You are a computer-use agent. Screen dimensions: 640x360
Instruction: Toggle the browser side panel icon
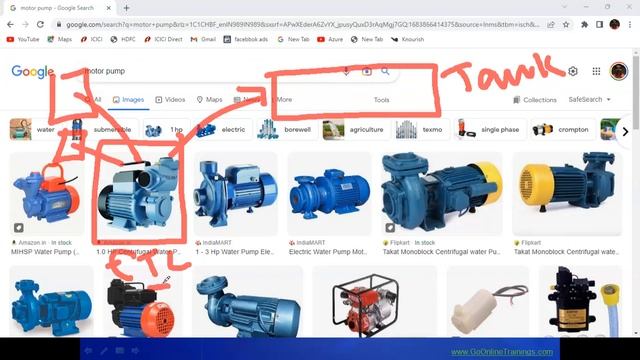tap(599, 24)
